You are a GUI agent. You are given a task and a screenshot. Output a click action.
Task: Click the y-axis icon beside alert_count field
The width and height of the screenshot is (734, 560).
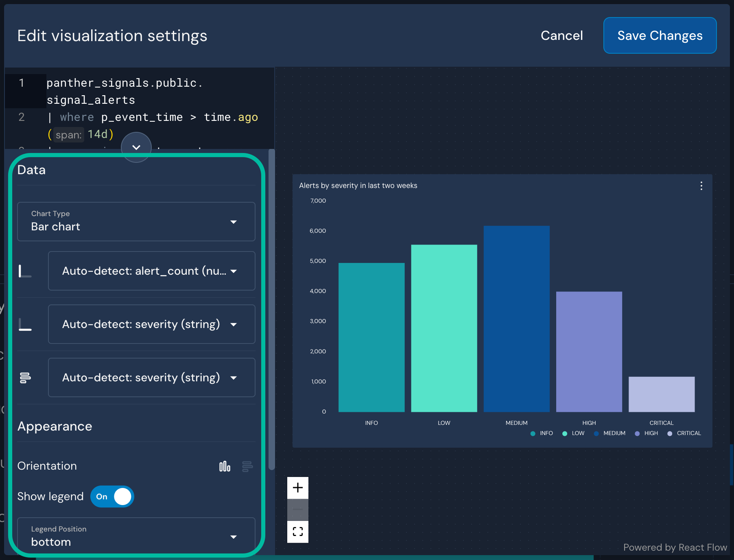25,271
